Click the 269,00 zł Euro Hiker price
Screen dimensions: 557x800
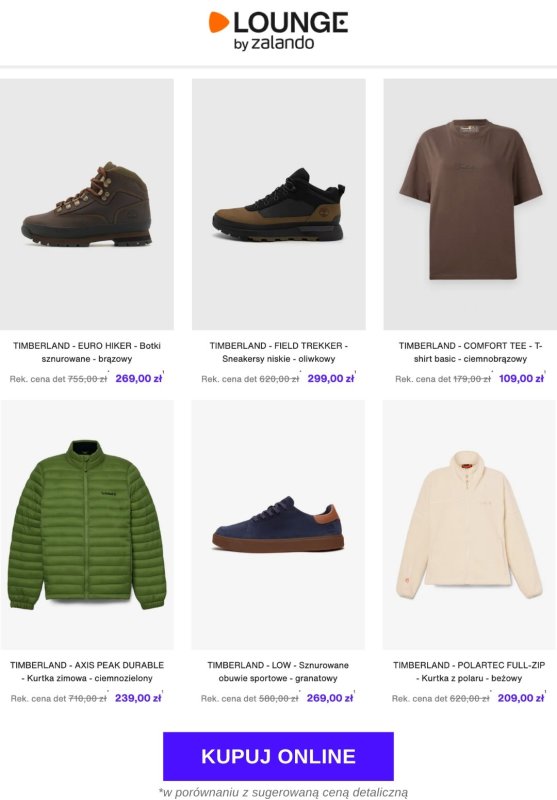139,379
